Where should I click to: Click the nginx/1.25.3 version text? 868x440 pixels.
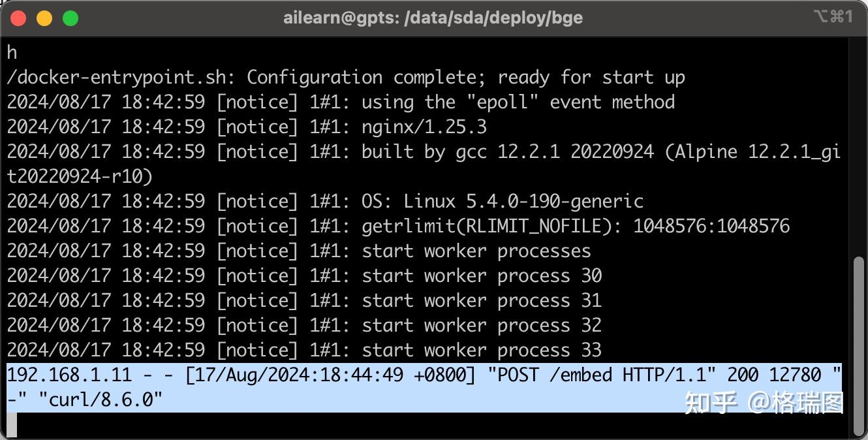click(x=424, y=127)
